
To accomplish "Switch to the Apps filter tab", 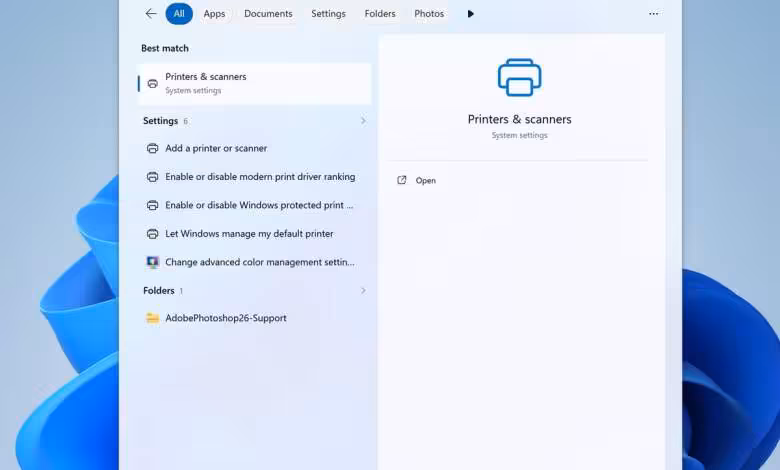I will tap(214, 14).
